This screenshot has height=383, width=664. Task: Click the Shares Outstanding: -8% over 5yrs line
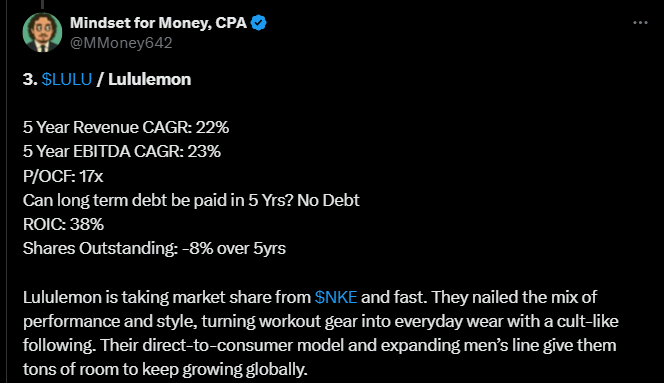(154, 248)
